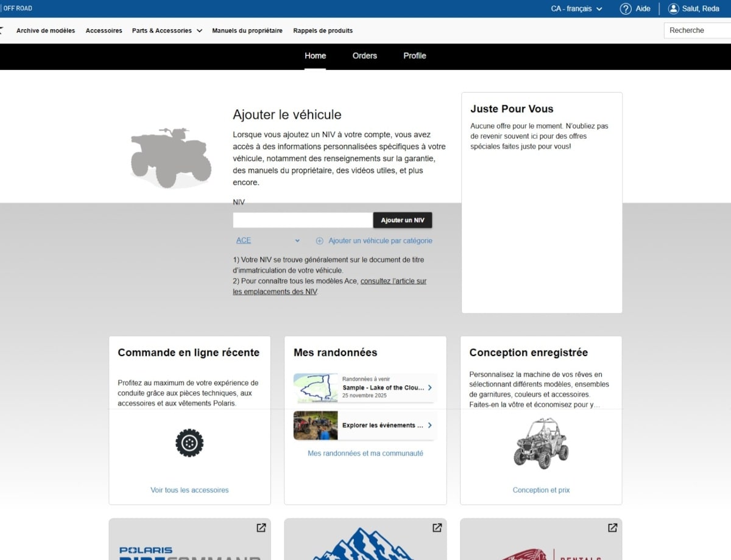Open the 'CA - français' language dropdown

[x=575, y=9]
